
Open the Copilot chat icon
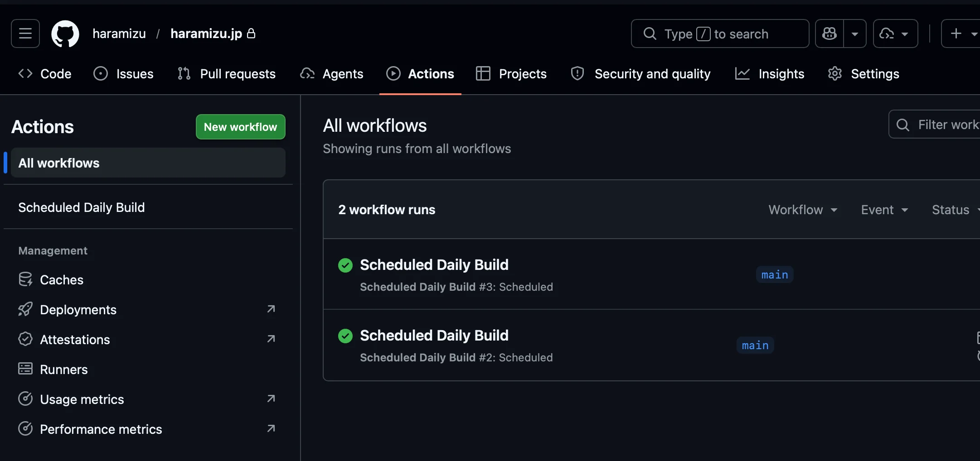830,34
